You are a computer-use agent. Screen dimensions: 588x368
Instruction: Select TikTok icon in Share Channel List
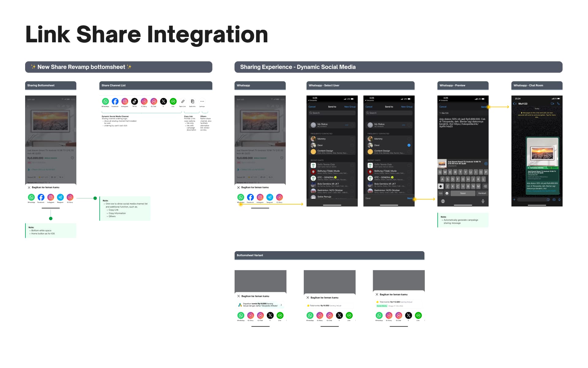tap(134, 102)
